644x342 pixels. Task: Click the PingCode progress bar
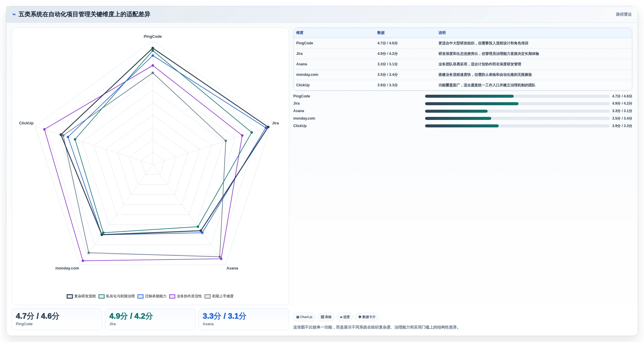(517, 96)
